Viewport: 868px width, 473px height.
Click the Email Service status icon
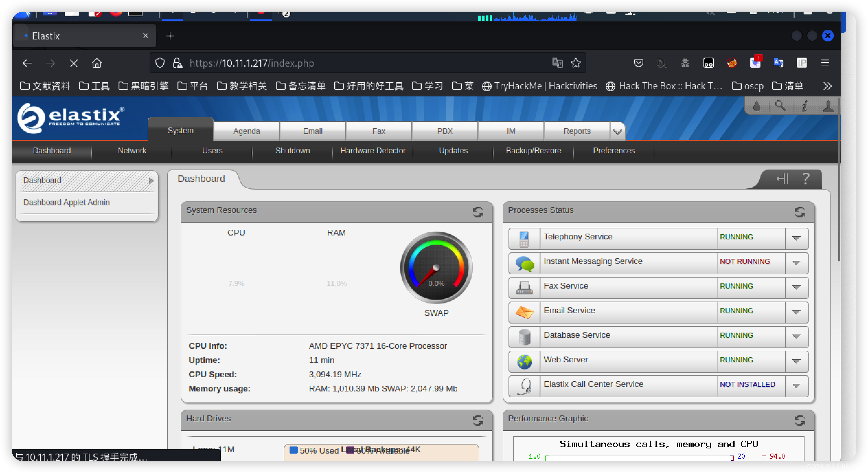click(522, 311)
